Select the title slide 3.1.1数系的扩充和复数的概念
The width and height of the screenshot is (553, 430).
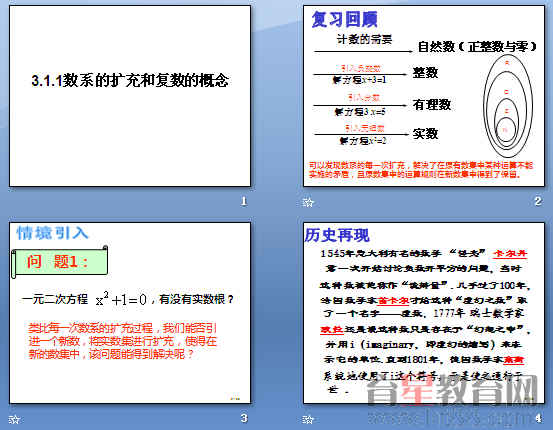(x=130, y=96)
